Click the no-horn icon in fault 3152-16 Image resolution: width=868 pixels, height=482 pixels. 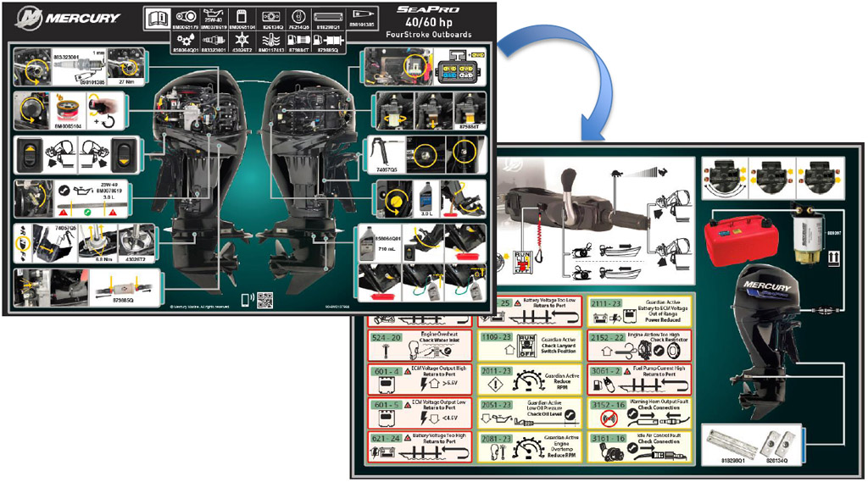click(609, 418)
